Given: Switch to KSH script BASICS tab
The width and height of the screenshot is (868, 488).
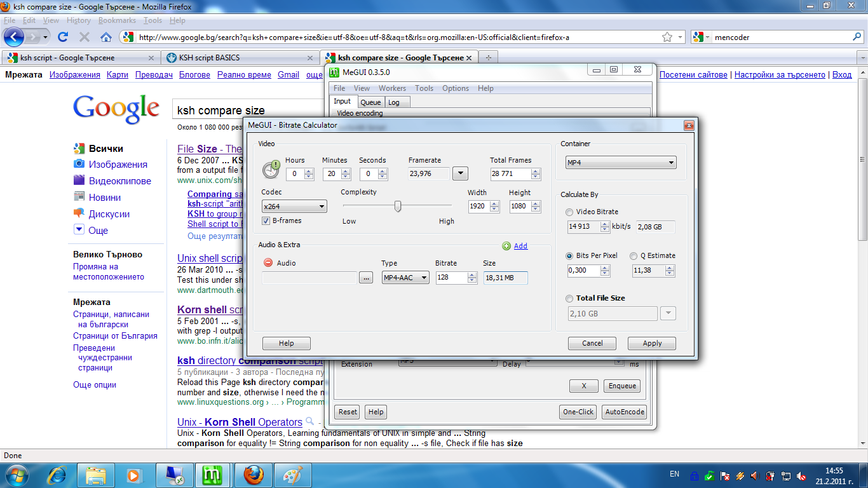Looking at the screenshot, I should [x=240, y=57].
